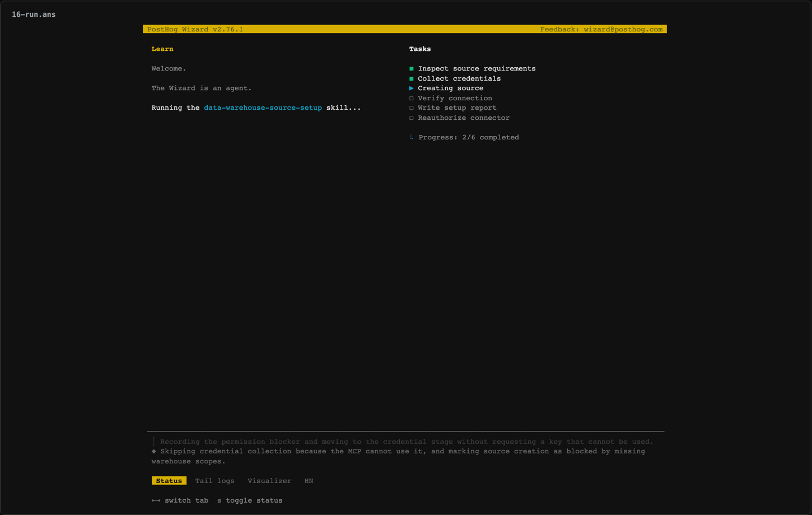The image size is (812, 515).
Task: Click the 16-run.ans file name
Action: click(x=34, y=15)
